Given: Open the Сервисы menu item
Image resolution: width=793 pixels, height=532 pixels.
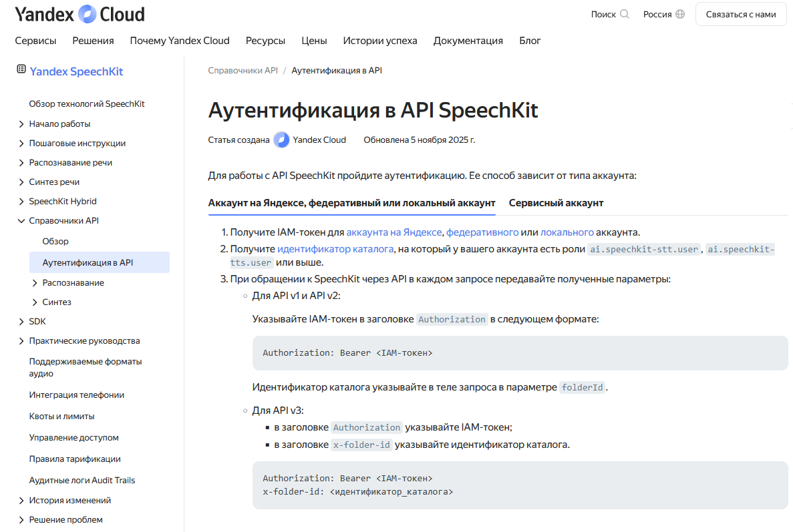Looking at the screenshot, I should tap(35, 41).
